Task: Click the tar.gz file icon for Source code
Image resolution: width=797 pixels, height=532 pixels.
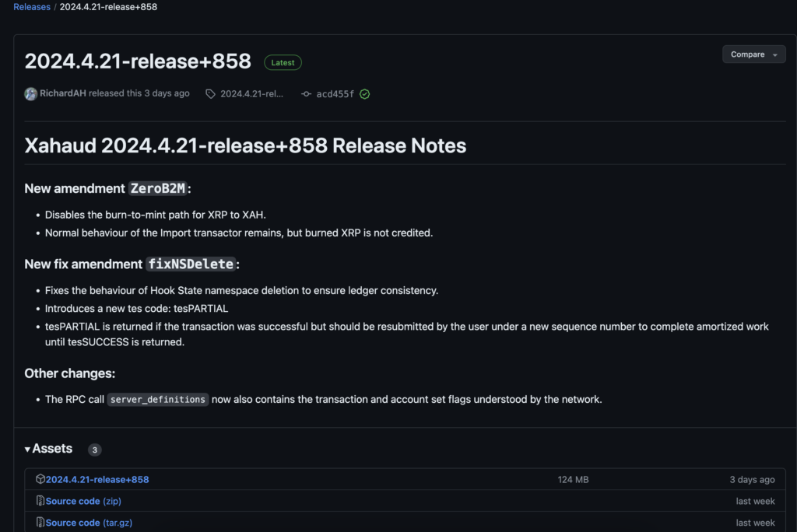Action: tap(40, 523)
